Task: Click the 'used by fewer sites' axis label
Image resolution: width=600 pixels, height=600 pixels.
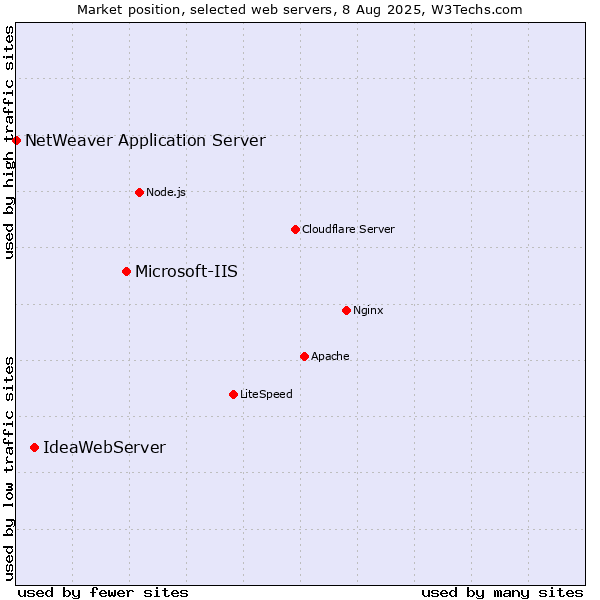Action: (x=103, y=593)
